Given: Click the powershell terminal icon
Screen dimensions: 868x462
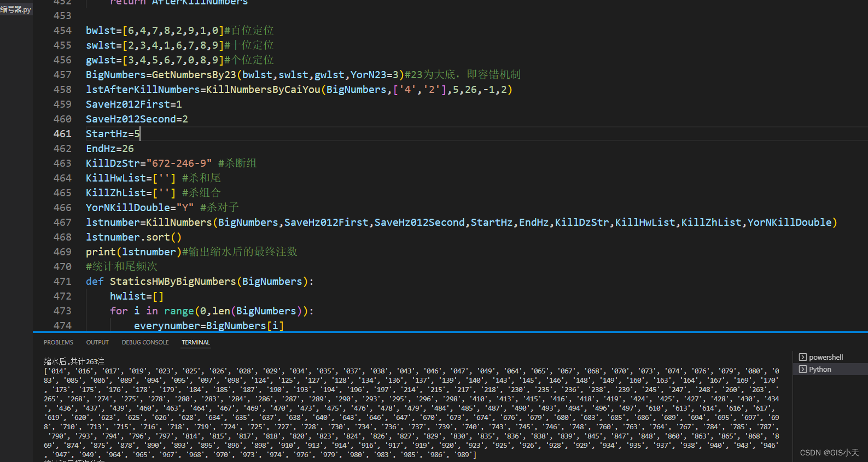Looking at the screenshot, I should [802, 357].
